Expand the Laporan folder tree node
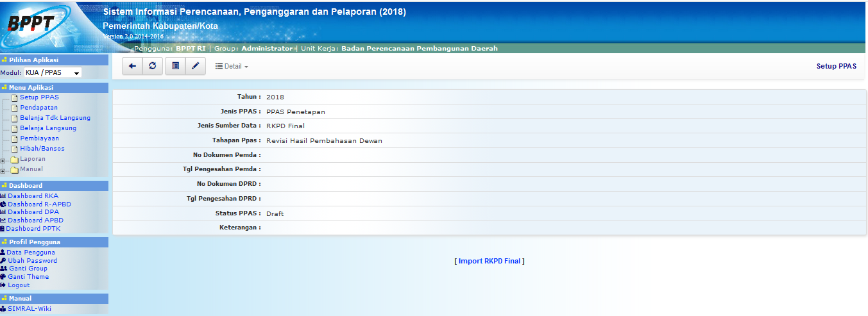 pyautogui.click(x=4, y=160)
